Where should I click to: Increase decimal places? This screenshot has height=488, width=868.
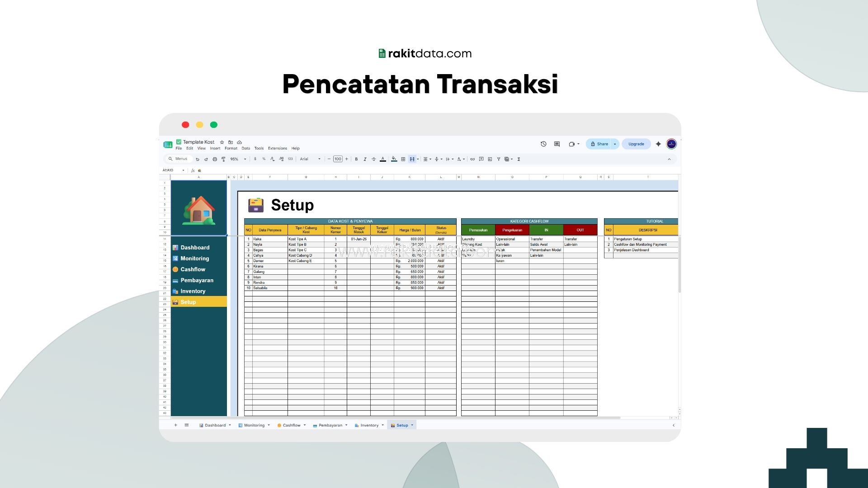coord(281,159)
